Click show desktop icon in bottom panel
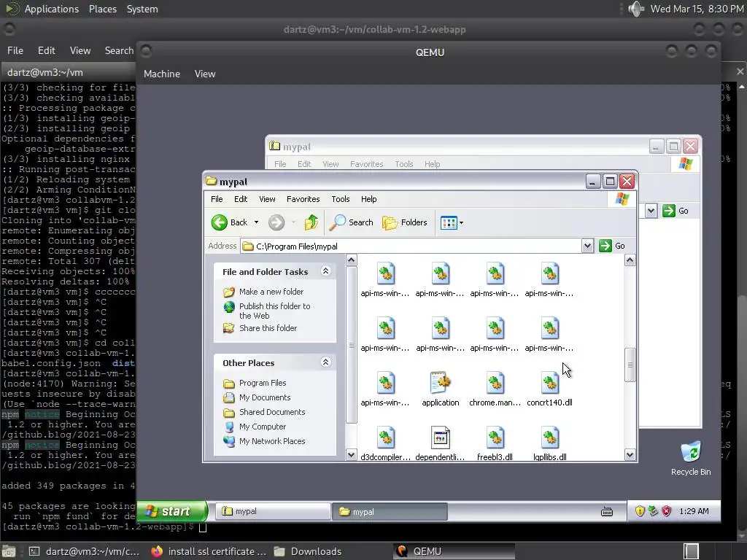 (9, 551)
